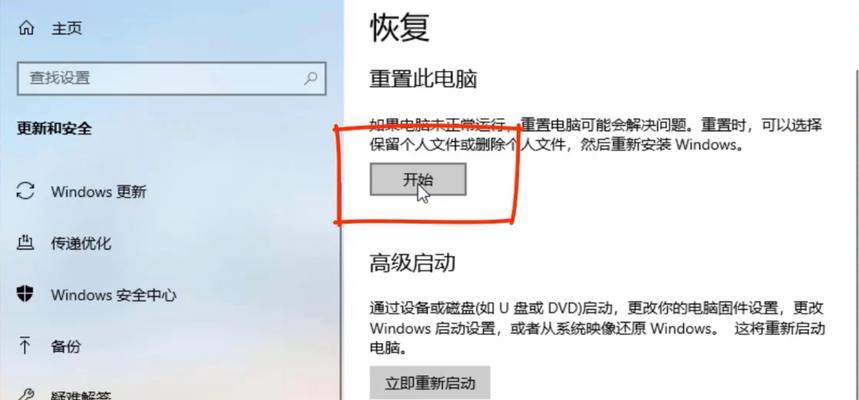The image size is (859, 400).
Task: Select 传递优化 in the sidebar
Action: pyautogui.click(x=81, y=243)
